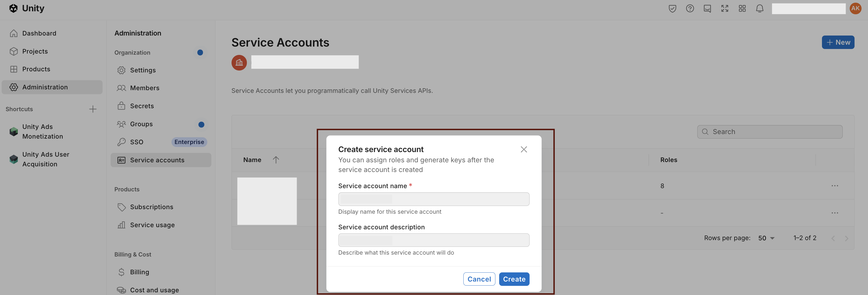868x295 pixels.
Task: Click the fullscreen expand icon
Action: point(724,8)
